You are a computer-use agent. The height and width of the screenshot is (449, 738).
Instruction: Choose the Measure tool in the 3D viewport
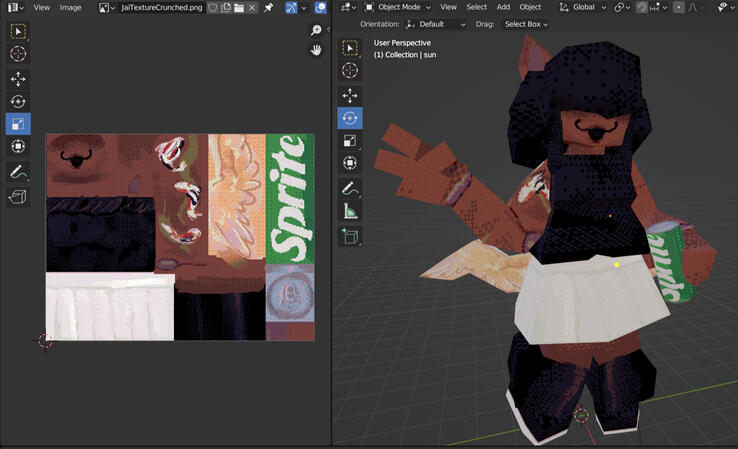click(349, 211)
